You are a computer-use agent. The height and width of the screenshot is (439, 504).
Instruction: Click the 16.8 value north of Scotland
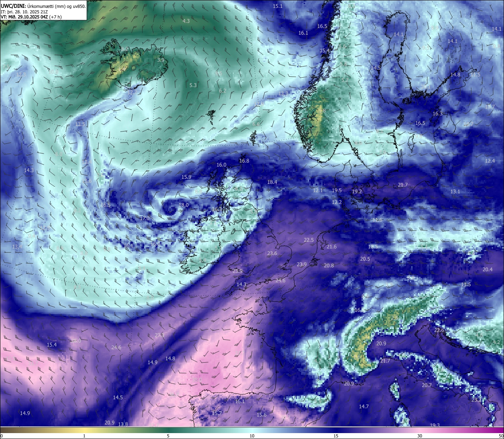coord(244,161)
